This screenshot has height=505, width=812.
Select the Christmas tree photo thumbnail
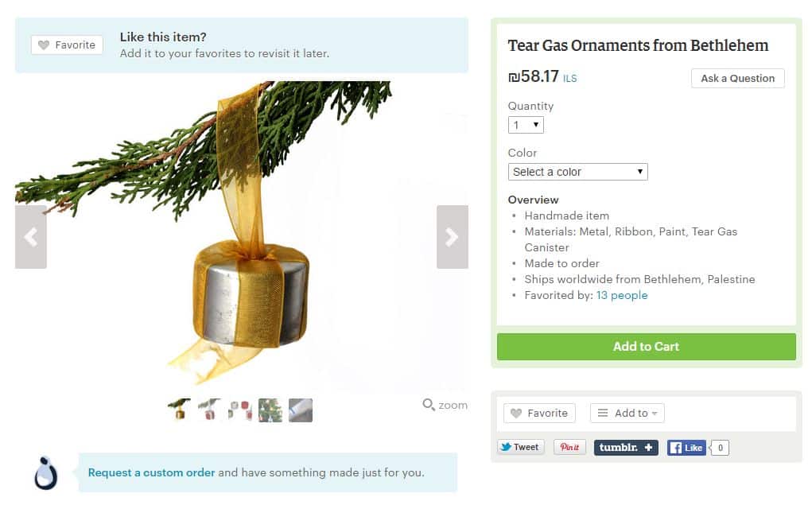(x=270, y=410)
